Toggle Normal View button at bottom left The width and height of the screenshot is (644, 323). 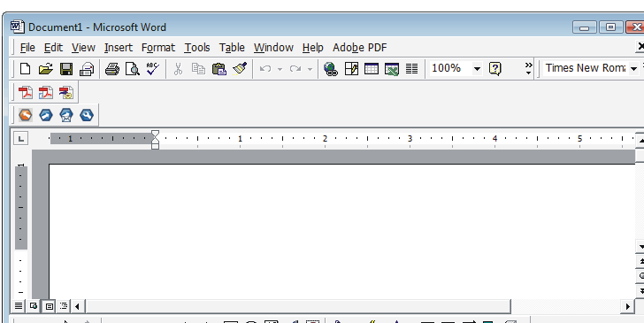tap(19, 305)
